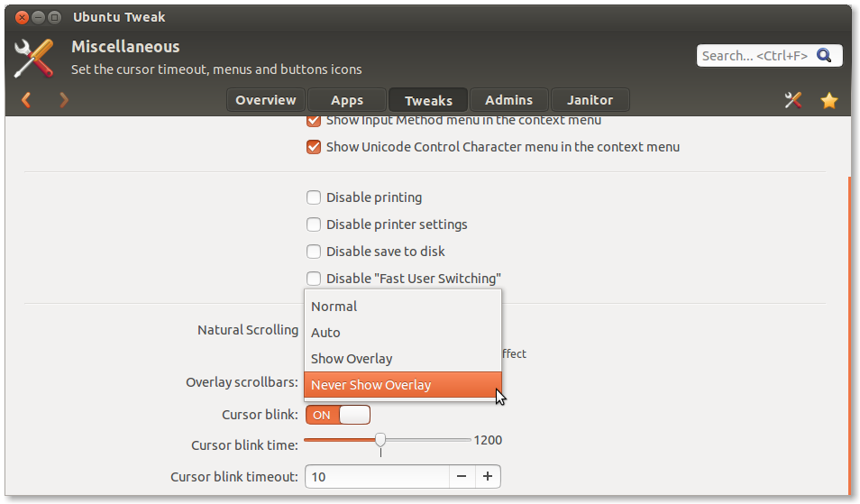Click the Cursor blink time slider handle
This screenshot has width=860, height=504.
[x=380, y=440]
